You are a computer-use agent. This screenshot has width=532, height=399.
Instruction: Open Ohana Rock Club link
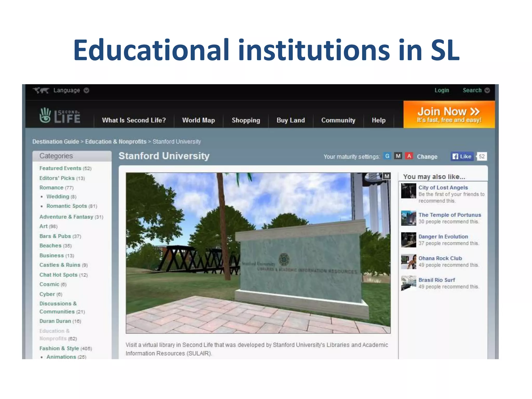(x=440, y=258)
